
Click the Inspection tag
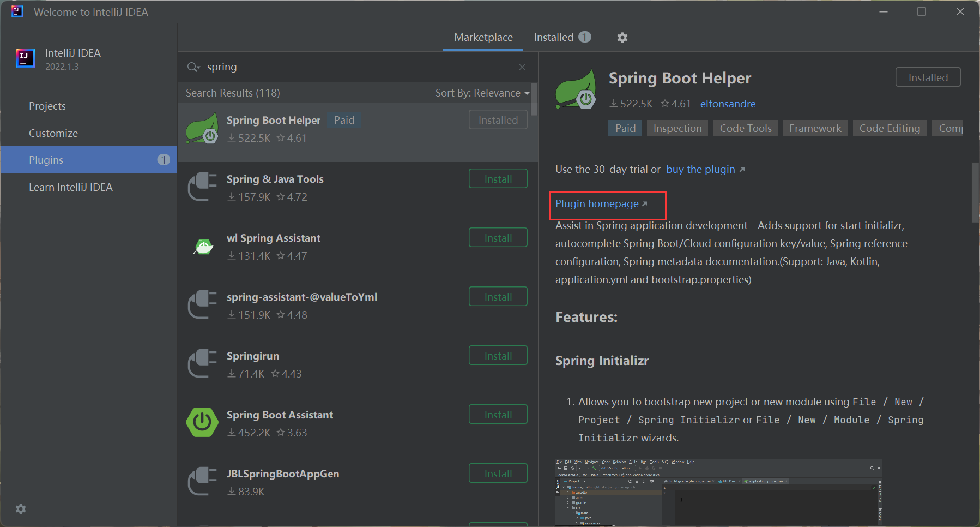tap(677, 128)
